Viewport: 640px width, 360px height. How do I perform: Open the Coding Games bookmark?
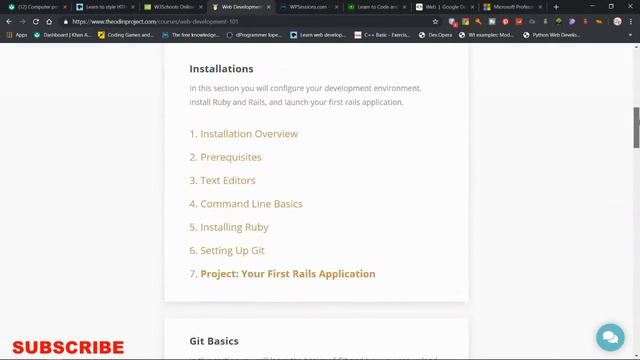coord(126,35)
